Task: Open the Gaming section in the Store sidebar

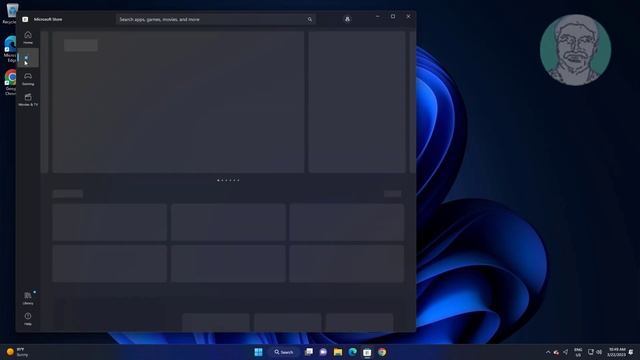Action: point(28,78)
